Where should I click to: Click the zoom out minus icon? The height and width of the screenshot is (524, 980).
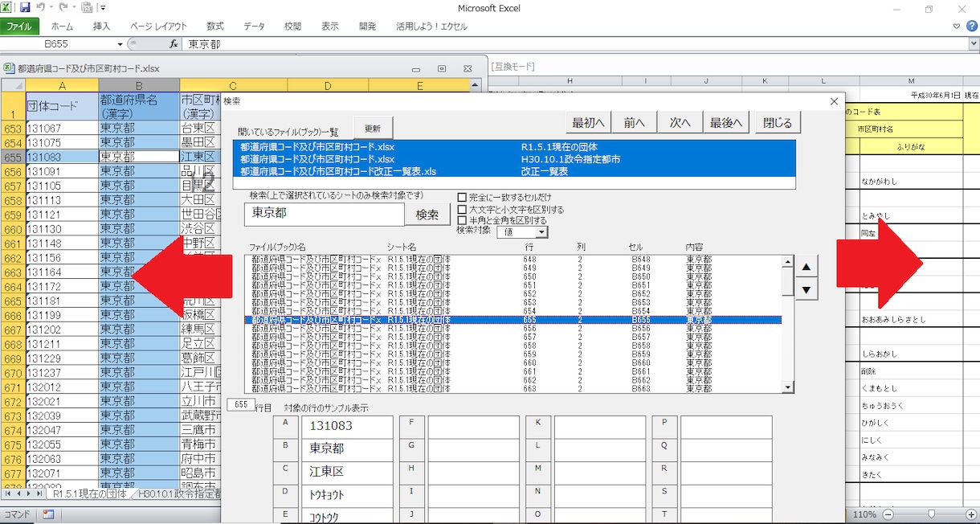(x=888, y=514)
